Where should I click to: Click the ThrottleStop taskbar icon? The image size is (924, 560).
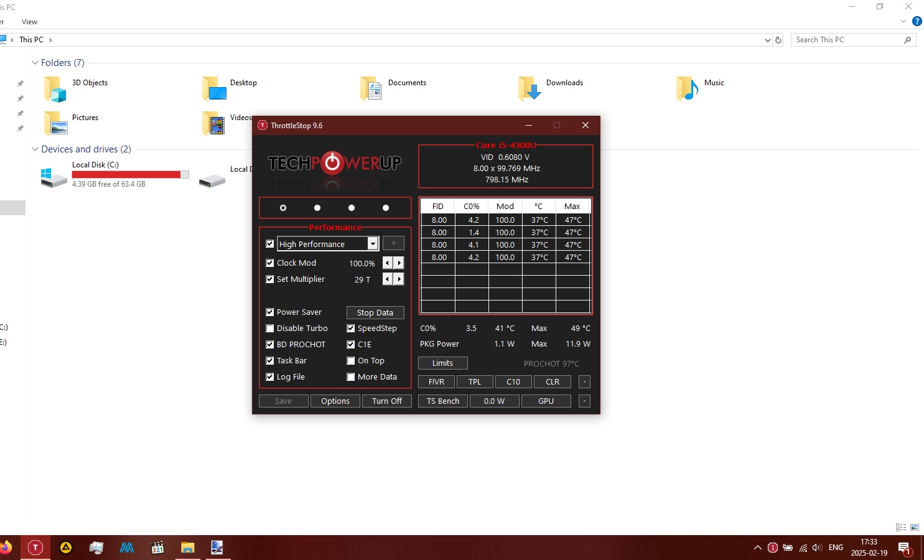coord(35,548)
